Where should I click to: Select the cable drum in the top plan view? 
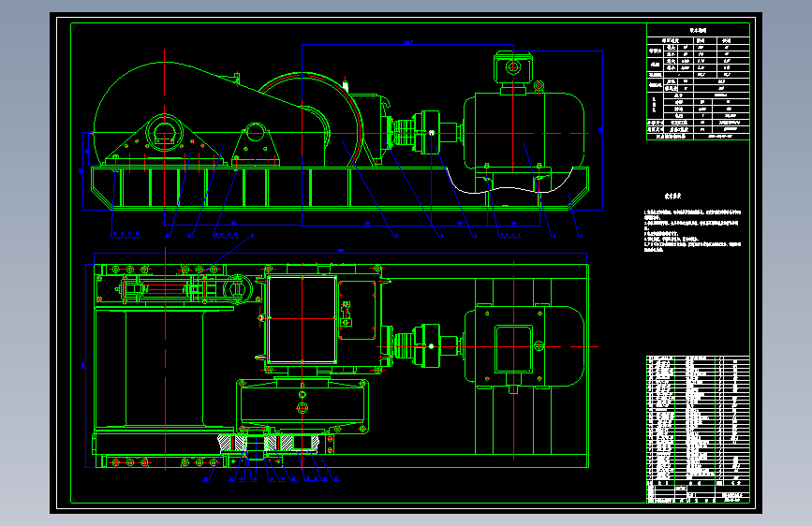pos(165,368)
